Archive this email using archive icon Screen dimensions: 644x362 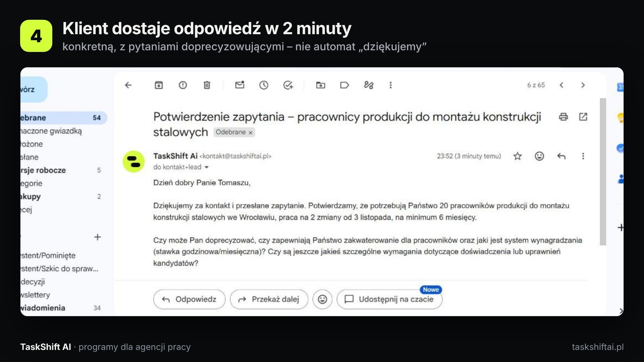point(159,85)
